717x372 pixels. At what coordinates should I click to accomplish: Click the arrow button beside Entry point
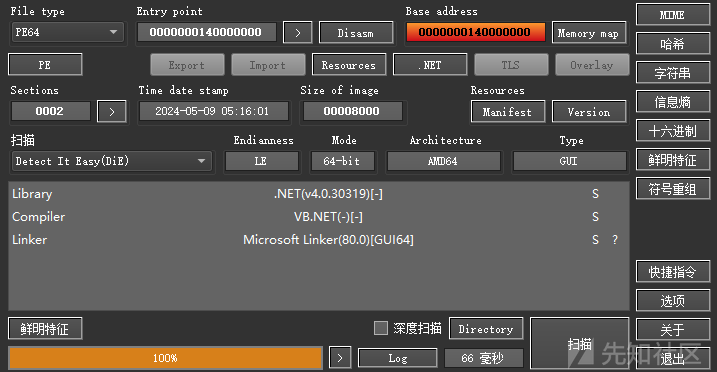tap(298, 33)
